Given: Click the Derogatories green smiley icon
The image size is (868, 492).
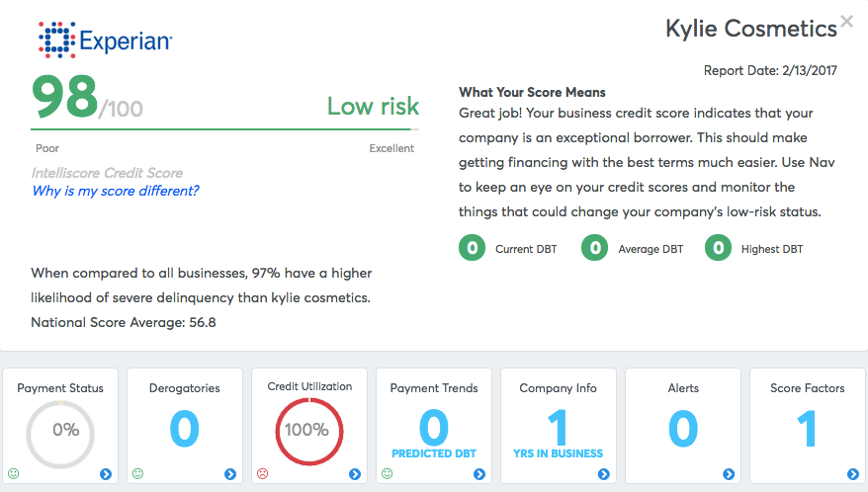Looking at the screenshot, I should click(137, 473).
